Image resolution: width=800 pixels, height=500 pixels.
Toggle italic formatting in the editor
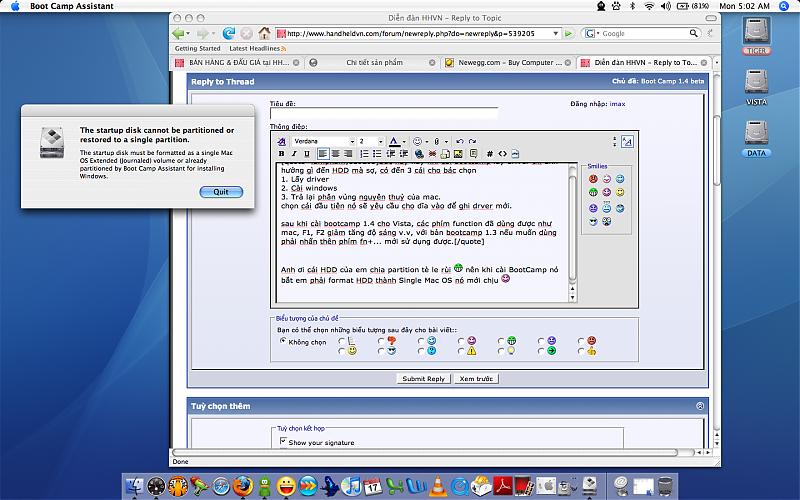294,154
